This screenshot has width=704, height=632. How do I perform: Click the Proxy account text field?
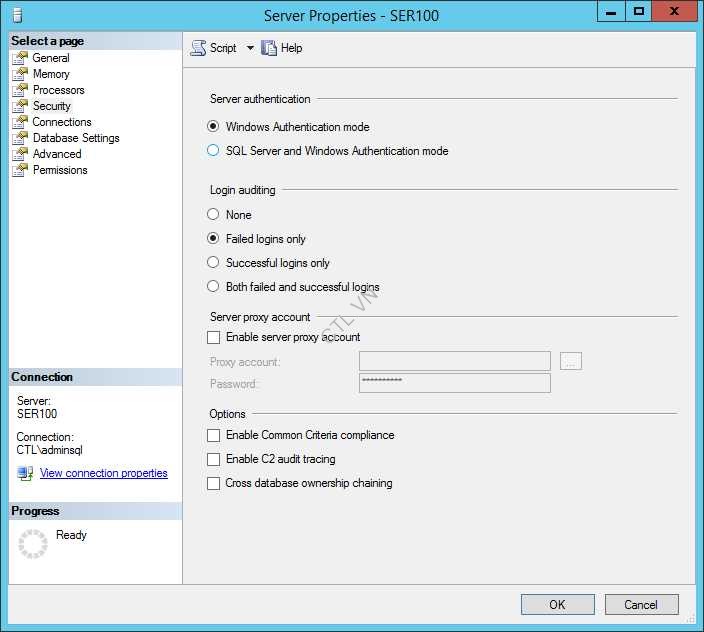pyautogui.click(x=455, y=361)
